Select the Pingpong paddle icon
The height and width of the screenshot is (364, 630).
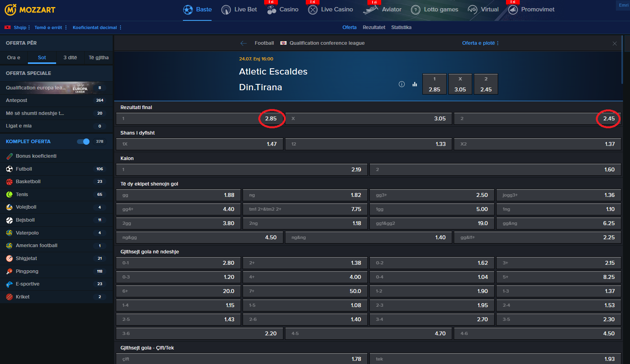(x=9, y=271)
